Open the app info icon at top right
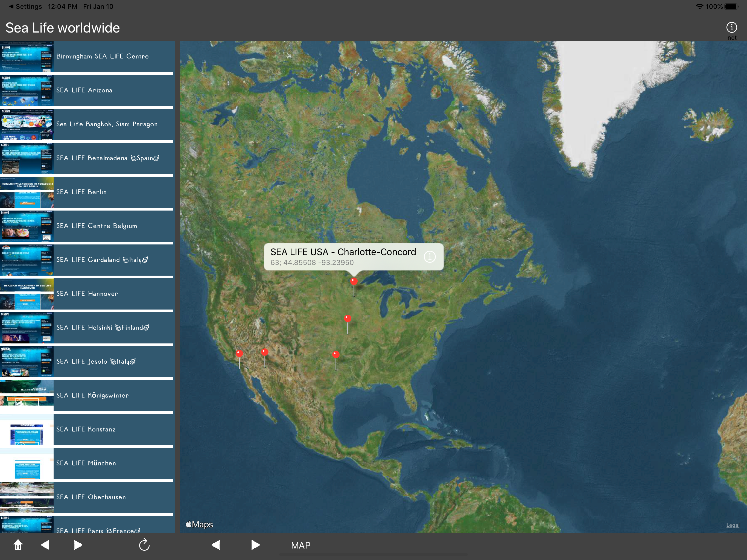Viewport: 747px width, 560px height. 731,27
